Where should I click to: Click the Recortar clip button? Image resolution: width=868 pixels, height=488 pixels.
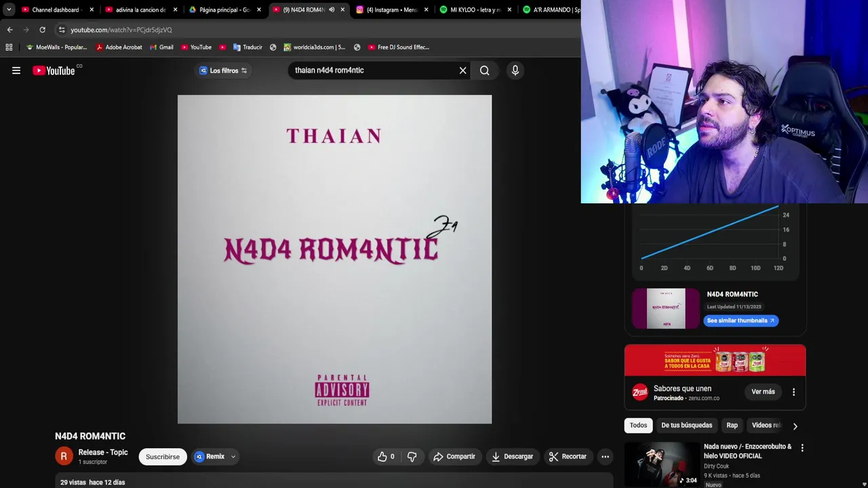[x=568, y=457]
